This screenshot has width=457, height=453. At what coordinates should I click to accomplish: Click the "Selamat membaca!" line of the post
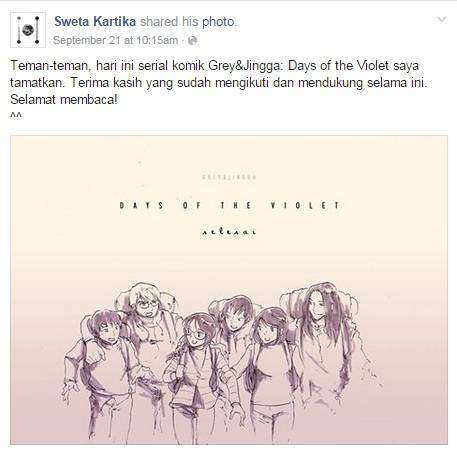(x=64, y=99)
